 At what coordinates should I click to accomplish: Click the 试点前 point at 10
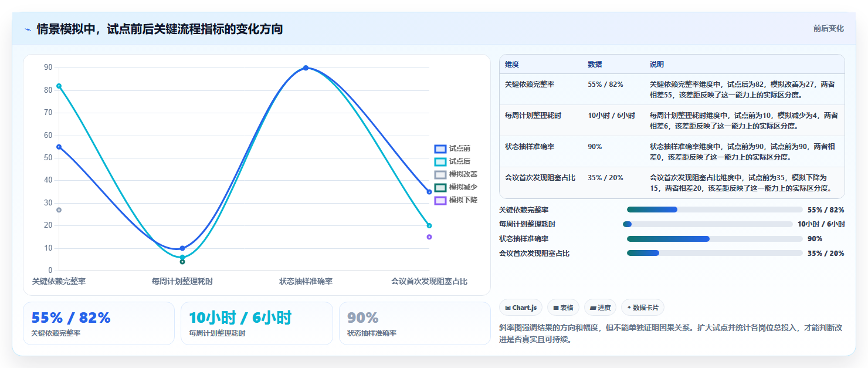point(182,248)
